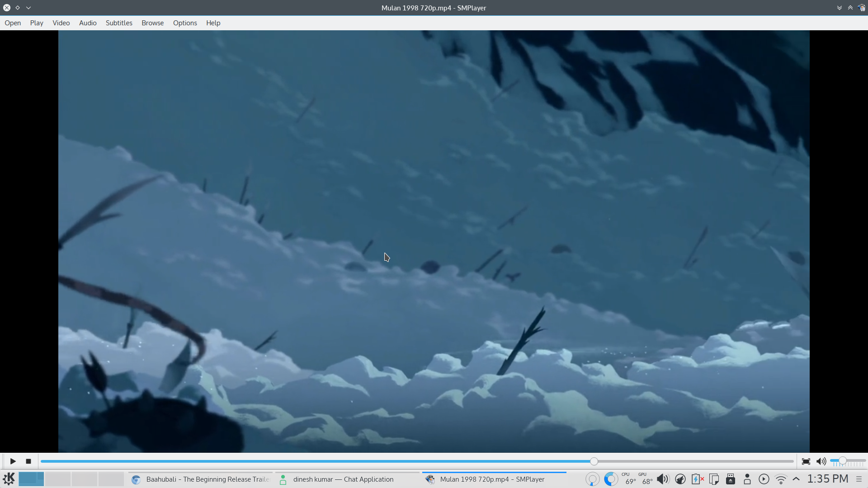Image resolution: width=868 pixels, height=488 pixels.
Task: Open the Open menu
Action: coord(13,23)
